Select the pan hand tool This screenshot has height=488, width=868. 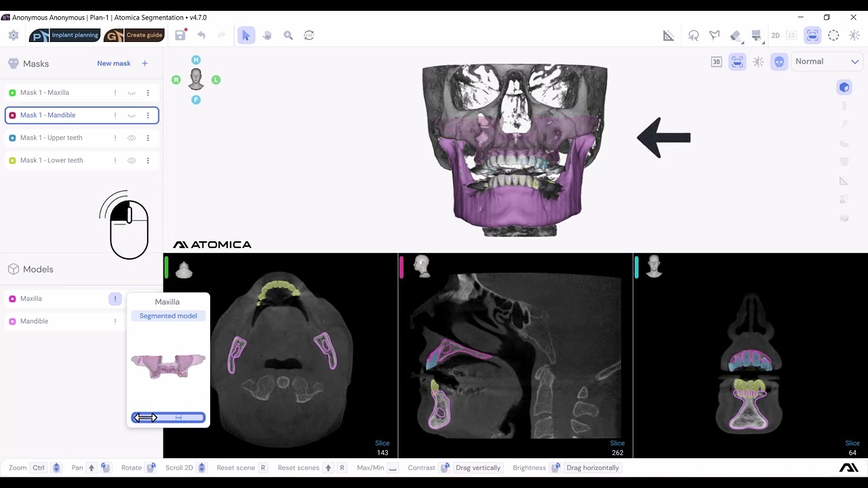(267, 35)
